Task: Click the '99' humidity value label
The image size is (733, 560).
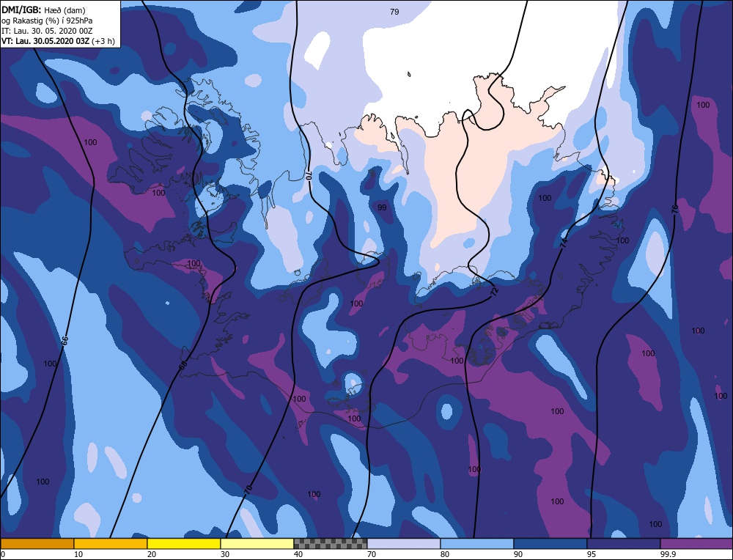Action: (x=382, y=207)
